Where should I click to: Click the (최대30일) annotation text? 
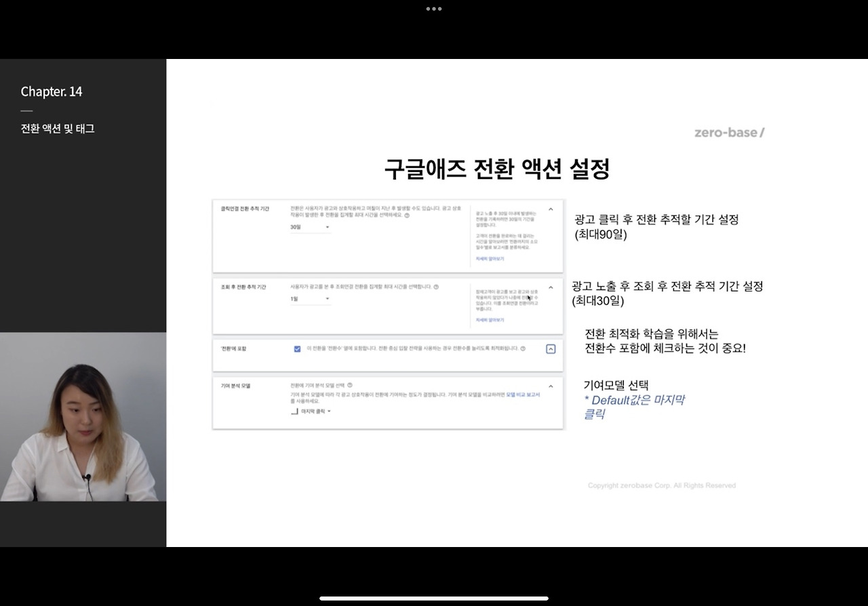pyautogui.click(x=598, y=301)
